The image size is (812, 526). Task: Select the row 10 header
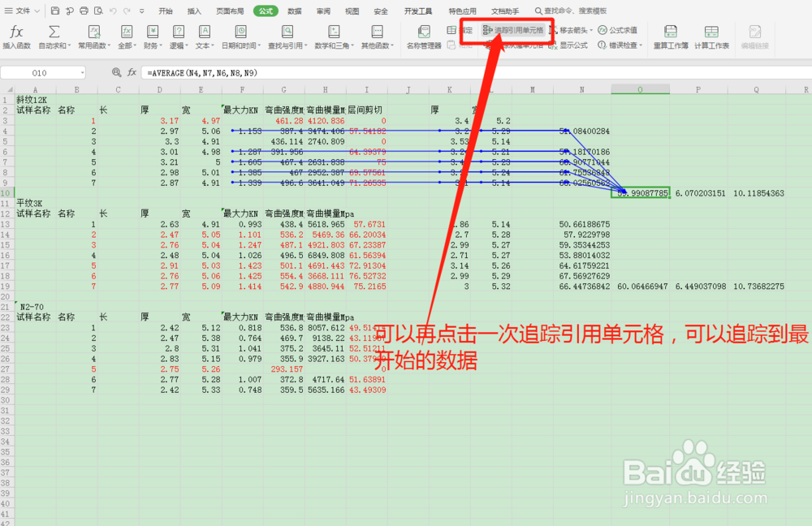(x=6, y=193)
